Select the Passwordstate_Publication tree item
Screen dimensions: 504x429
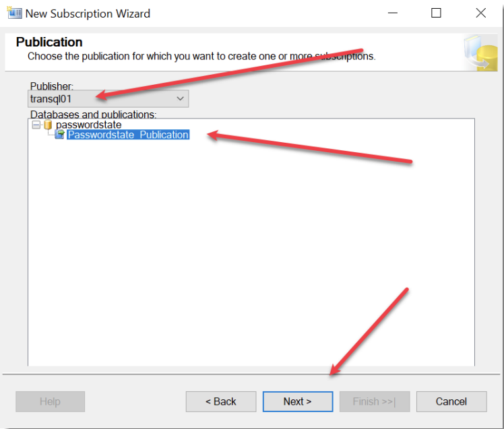(x=128, y=135)
